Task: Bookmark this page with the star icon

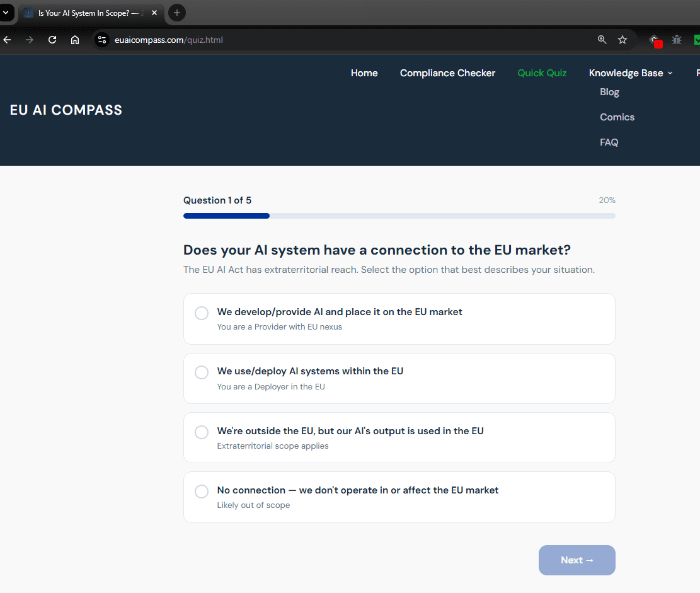Action: pyautogui.click(x=623, y=39)
